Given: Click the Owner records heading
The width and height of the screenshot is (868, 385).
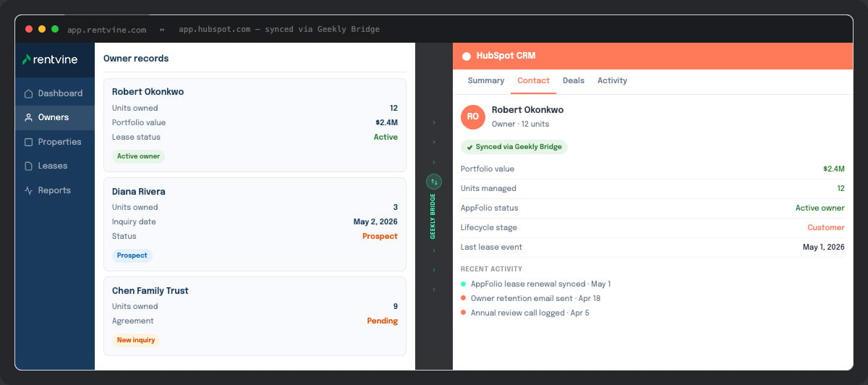Looking at the screenshot, I should pyautogui.click(x=136, y=59).
